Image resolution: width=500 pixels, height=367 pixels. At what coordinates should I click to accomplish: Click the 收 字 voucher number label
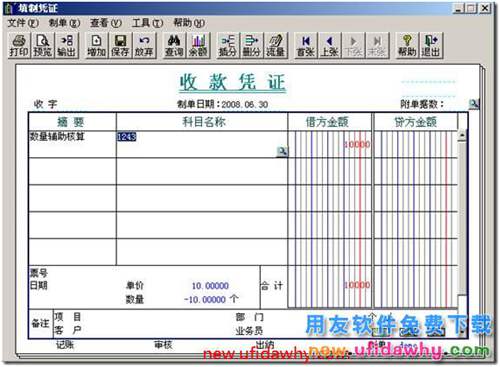pyautogui.click(x=46, y=104)
